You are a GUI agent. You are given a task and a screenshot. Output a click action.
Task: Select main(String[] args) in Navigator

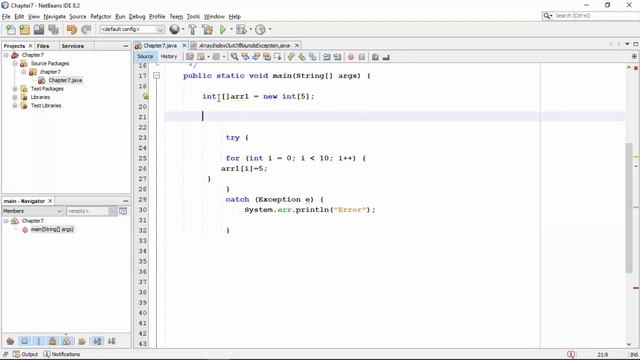pos(52,229)
